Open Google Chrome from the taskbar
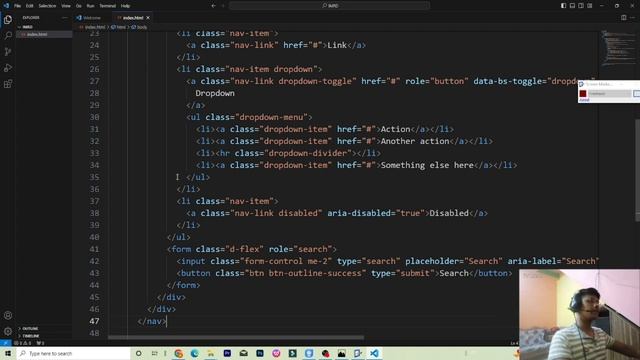 [178, 353]
